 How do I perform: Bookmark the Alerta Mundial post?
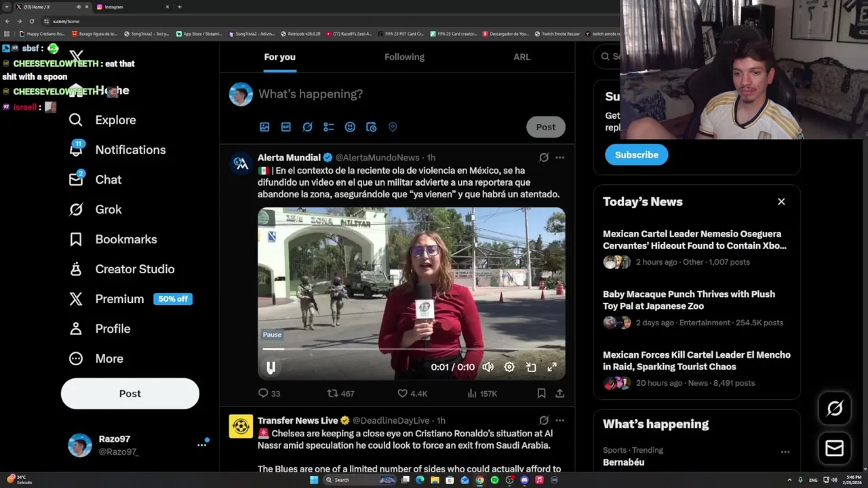click(541, 393)
